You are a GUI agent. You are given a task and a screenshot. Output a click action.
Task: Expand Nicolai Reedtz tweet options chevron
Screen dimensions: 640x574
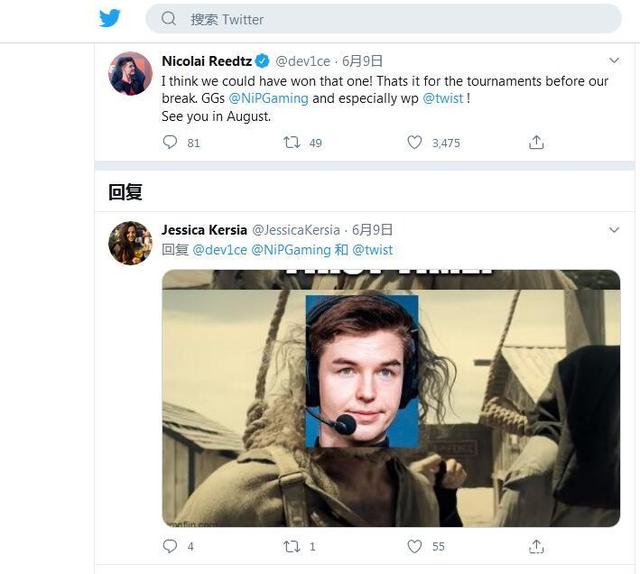click(614, 61)
